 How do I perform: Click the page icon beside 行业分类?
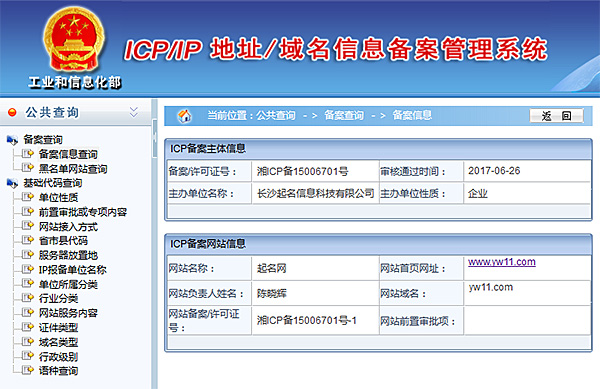(28, 298)
